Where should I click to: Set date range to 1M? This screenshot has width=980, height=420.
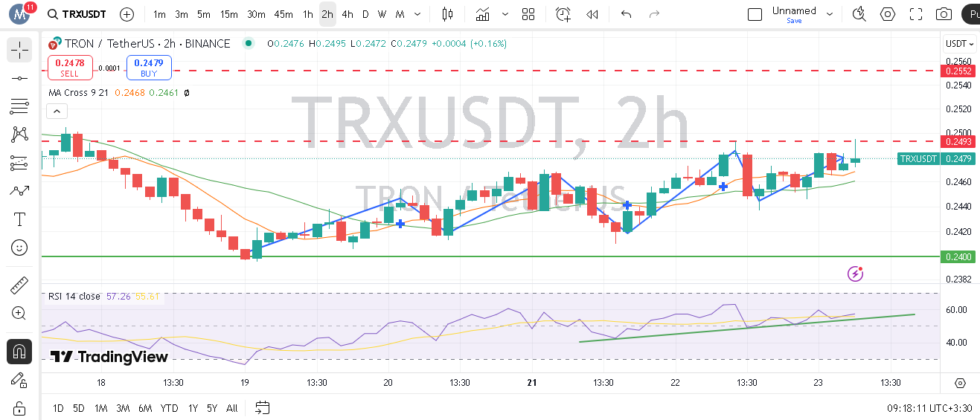(x=100, y=407)
